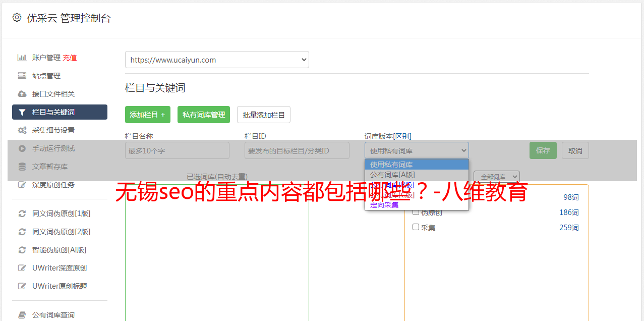The image size is (644, 321).
Task: Choose 定向采集 option in the list
Action: click(x=417, y=205)
